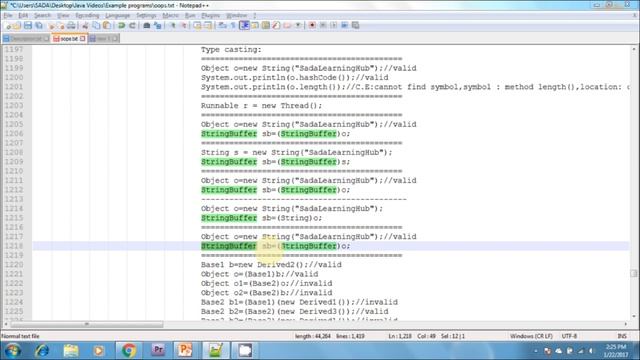Viewport: 640px width, 360px height.
Task: Open the View menu
Action: pyautogui.click(x=63, y=16)
